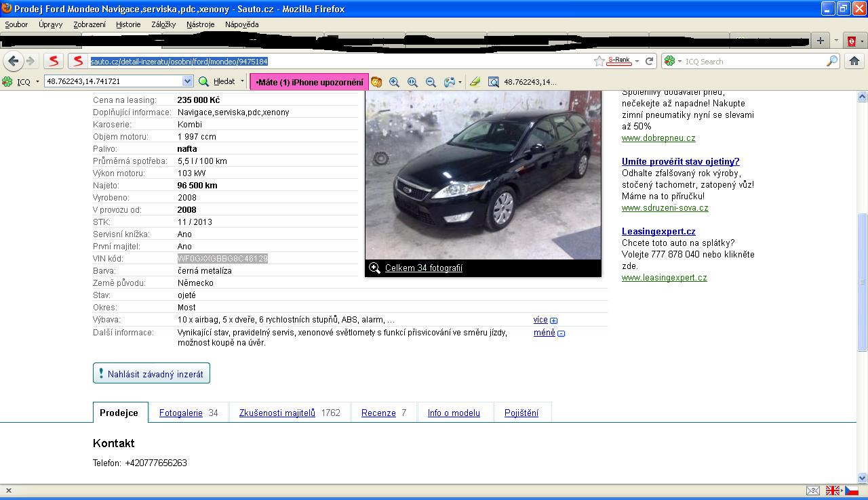Collapse further information via méně link
Viewport: 868px width, 500px height.
(x=544, y=333)
